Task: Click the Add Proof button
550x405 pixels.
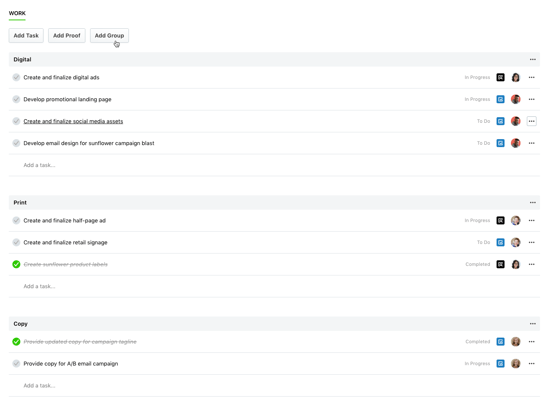Action: tap(67, 35)
